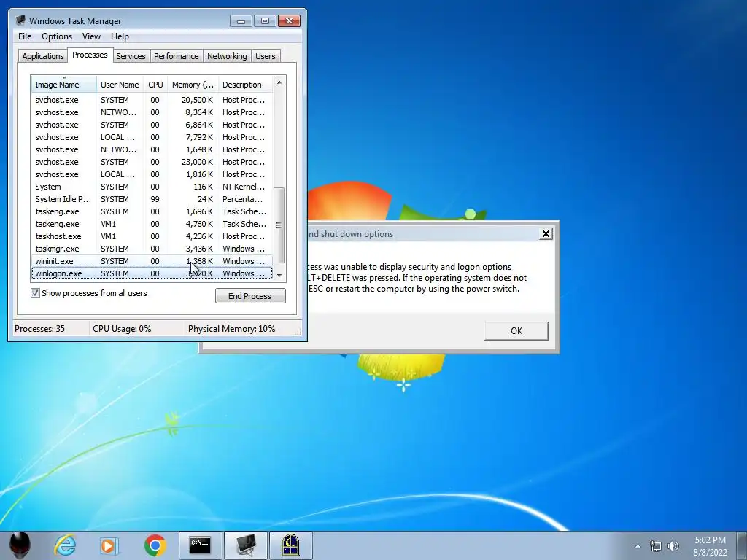Open the window-shaped app taskbar button

(x=290, y=545)
